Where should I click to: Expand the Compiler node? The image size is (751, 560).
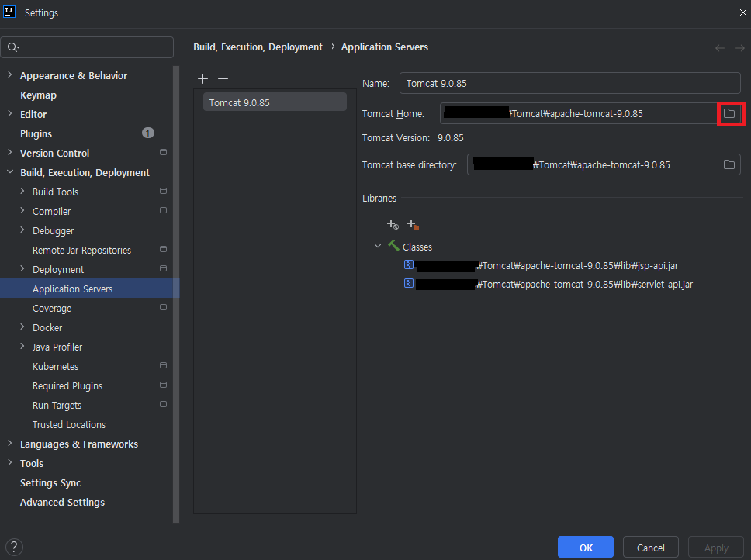(x=22, y=210)
